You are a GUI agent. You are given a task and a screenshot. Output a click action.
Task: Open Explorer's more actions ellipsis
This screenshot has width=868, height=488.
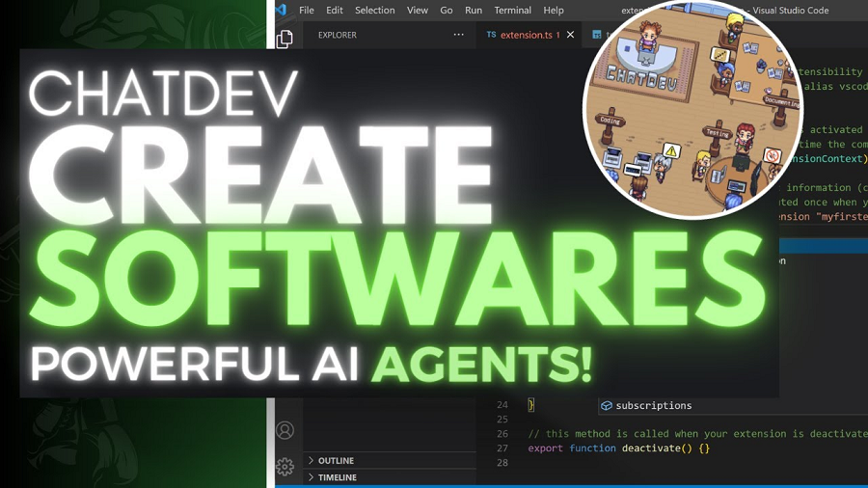(458, 35)
